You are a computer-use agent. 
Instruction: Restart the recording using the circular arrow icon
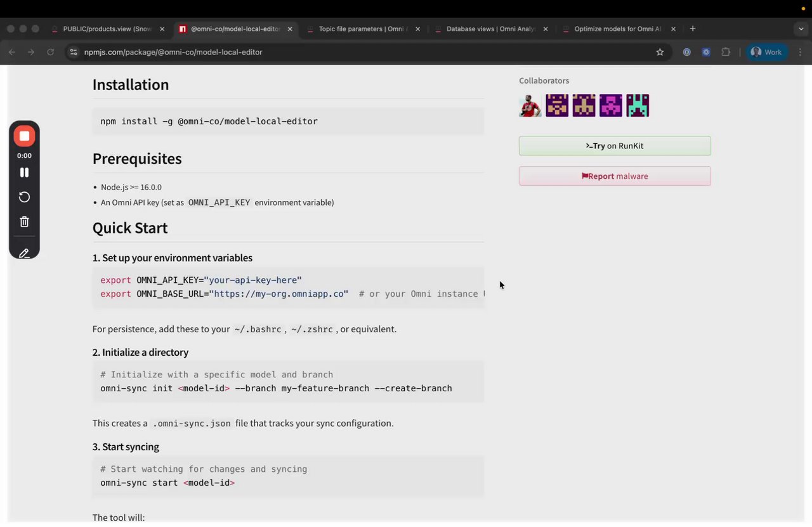pyautogui.click(x=24, y=197)
